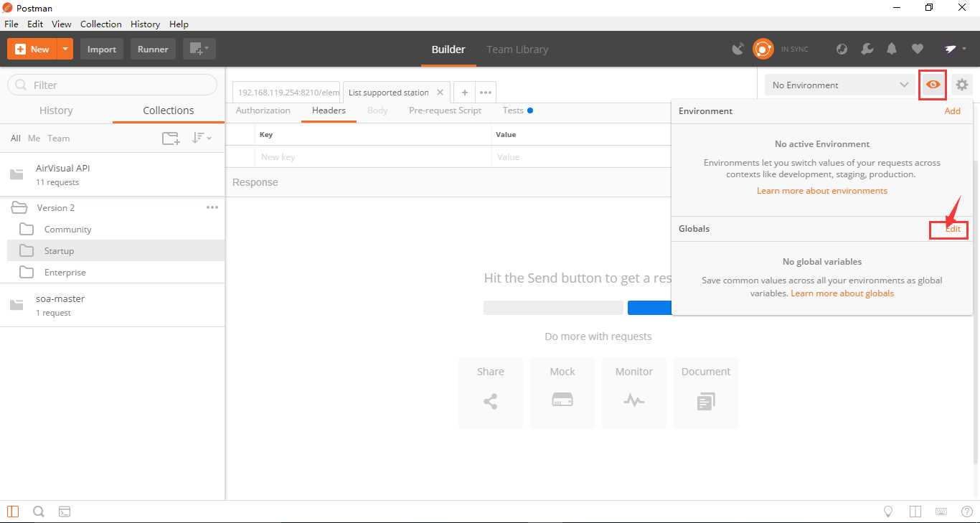
Task: Click the Import button
Action: [x=102, y=49]
